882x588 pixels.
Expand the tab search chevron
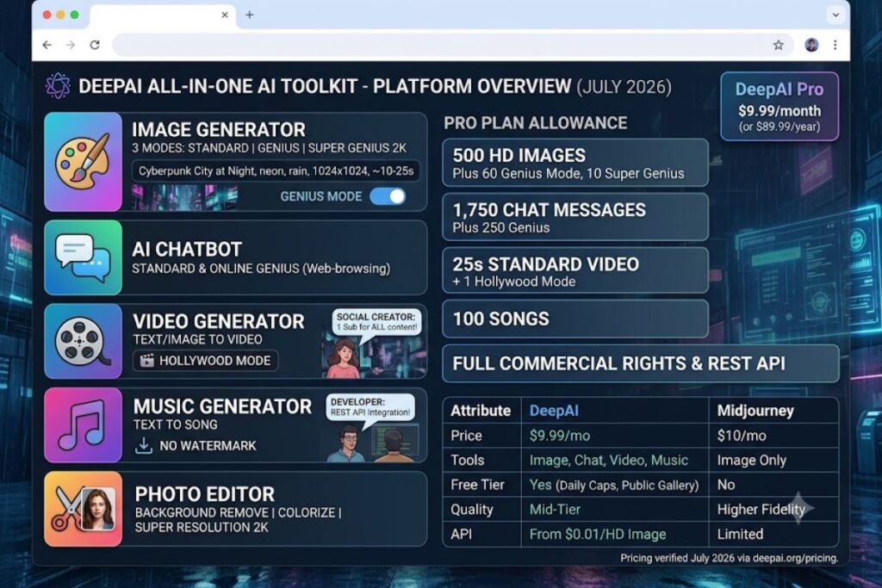835,15
